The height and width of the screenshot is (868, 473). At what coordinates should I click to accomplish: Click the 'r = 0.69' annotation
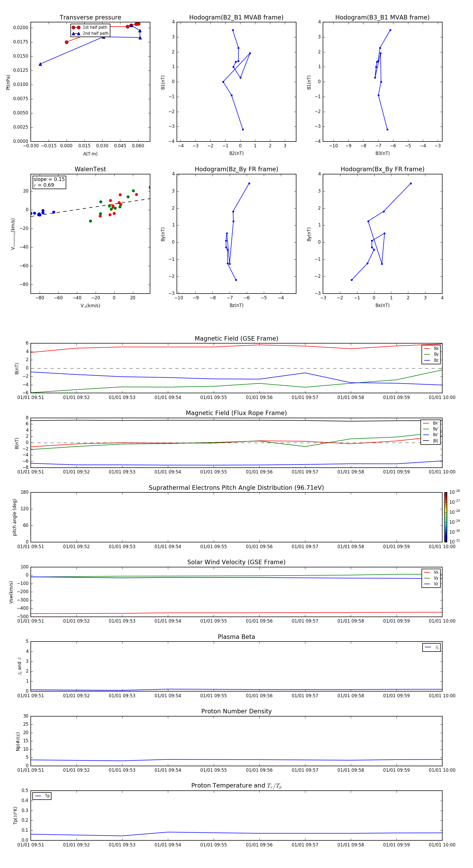[44, 185]
